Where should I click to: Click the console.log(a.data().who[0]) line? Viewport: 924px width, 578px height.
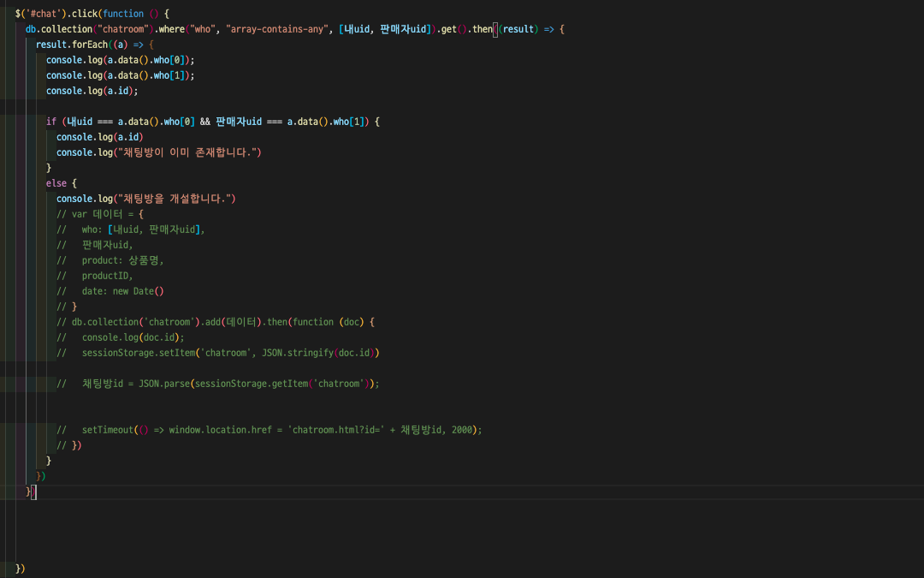tap(120, 60)
